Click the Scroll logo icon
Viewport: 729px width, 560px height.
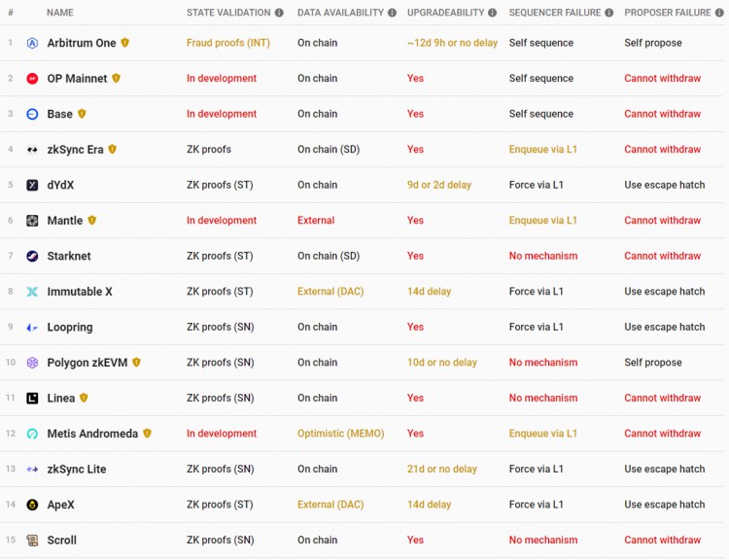click(32, 541)
